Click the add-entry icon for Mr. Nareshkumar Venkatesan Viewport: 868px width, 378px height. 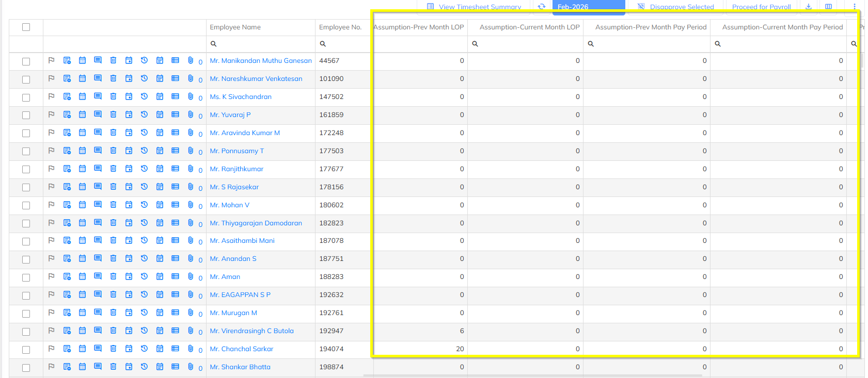click(67, 78)
